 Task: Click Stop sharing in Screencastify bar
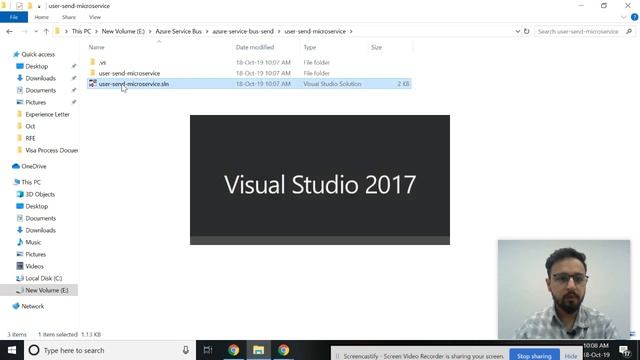534,356
